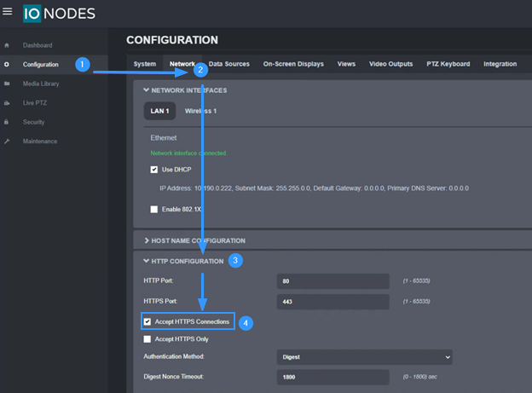532x393 pixels.
Task: Open the Video Outputs tab
Action: [390, 64]
